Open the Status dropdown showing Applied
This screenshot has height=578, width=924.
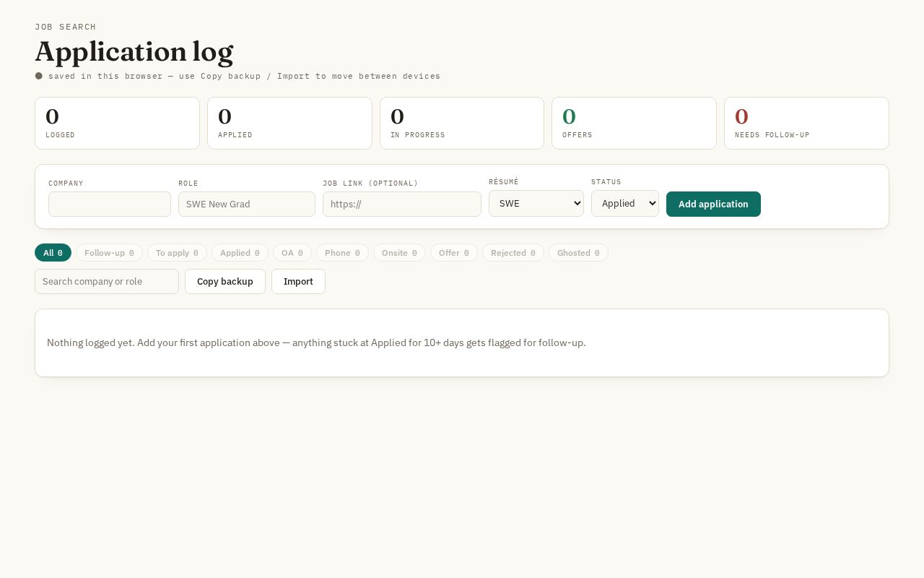coord(625,203)
